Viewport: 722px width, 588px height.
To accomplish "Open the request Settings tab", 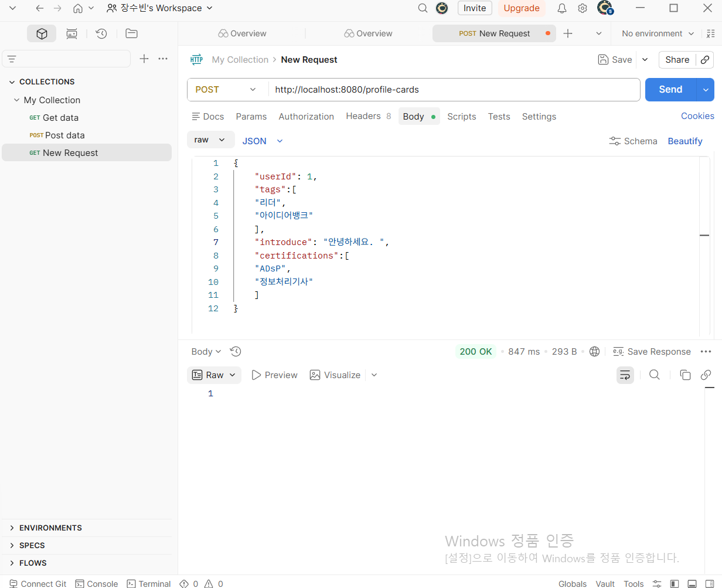I will tap(539, 117).
